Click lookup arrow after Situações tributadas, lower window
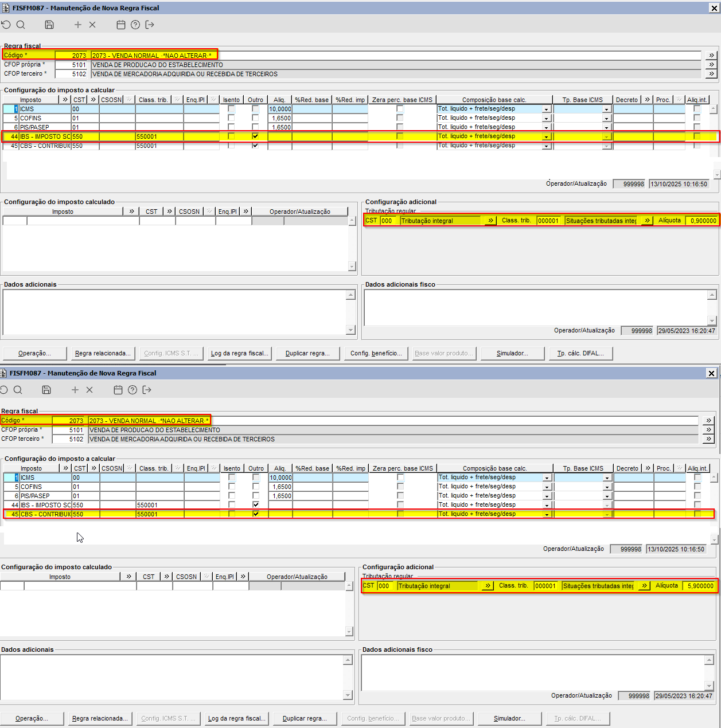The image size is (721, 728). point(644,586)
